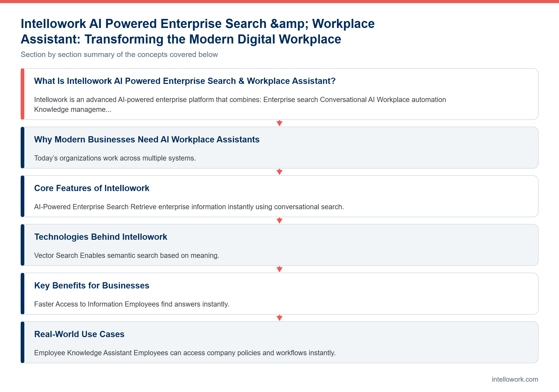Select heading 'Why Modern Businesses Need AI Workplace Assistants'
This screenshot has width=559, height=392.
[147, 140]
